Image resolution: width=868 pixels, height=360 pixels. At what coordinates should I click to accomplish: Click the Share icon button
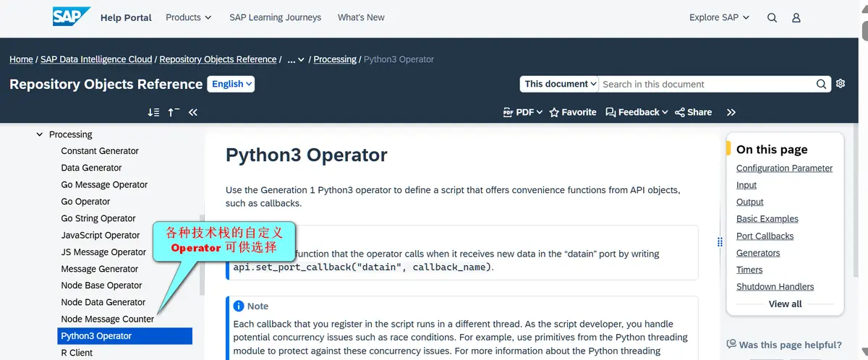pos(693,112)
